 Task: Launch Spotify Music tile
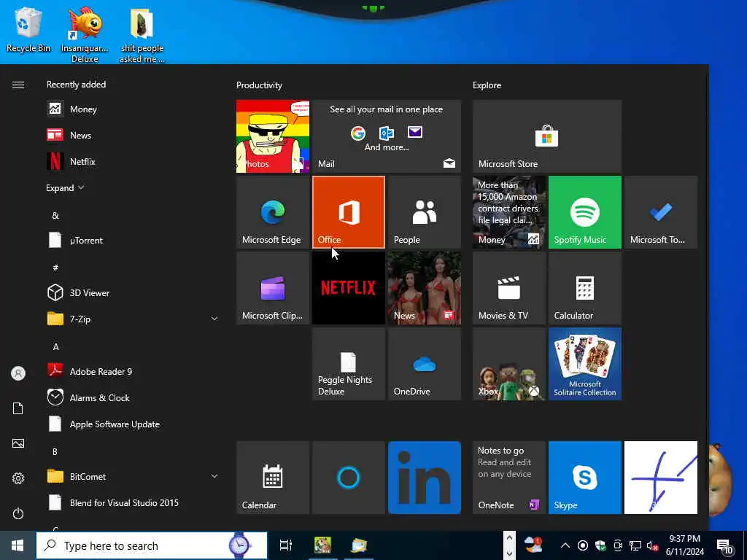tap(584, 212)
